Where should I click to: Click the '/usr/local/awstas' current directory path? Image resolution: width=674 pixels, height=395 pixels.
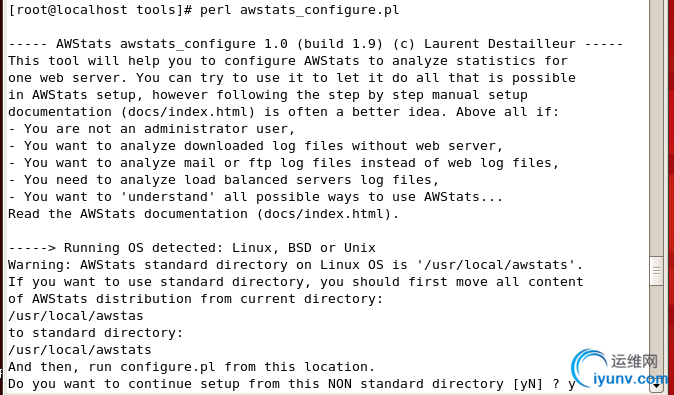click(x=76, y=316)
